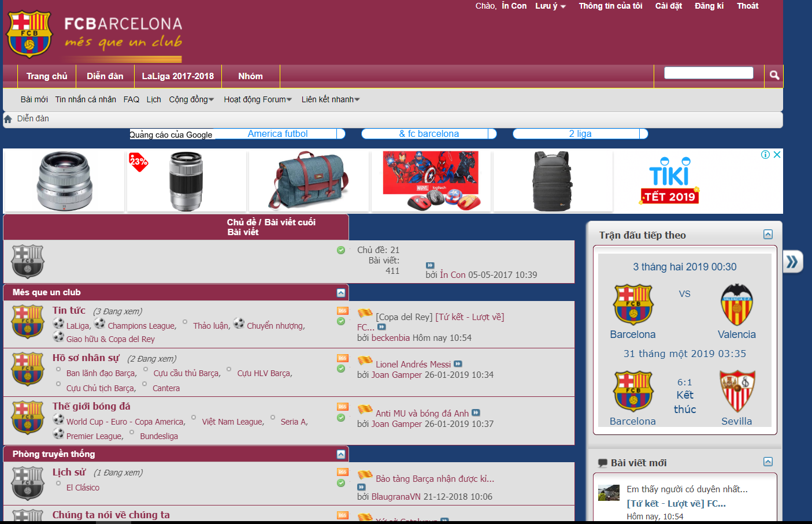
Task: Open the Tin tức forum title
Action: (x=69, y=310)
